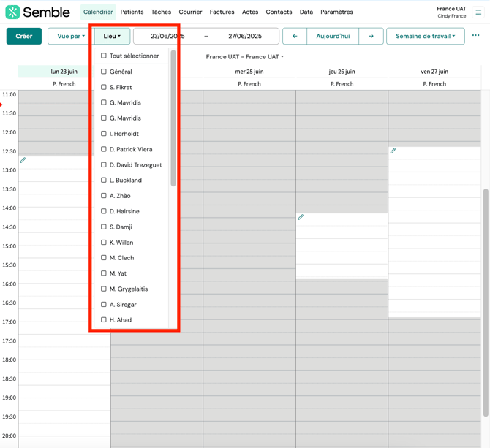Click the pencil icon on Thursday column
The width and height of the screenshot is (490, 448).
301,218
